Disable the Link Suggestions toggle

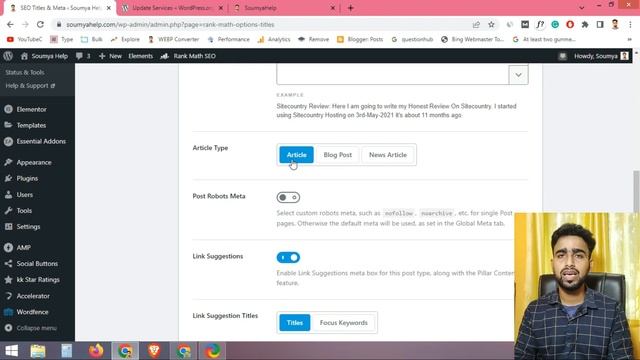coord(288,258)
